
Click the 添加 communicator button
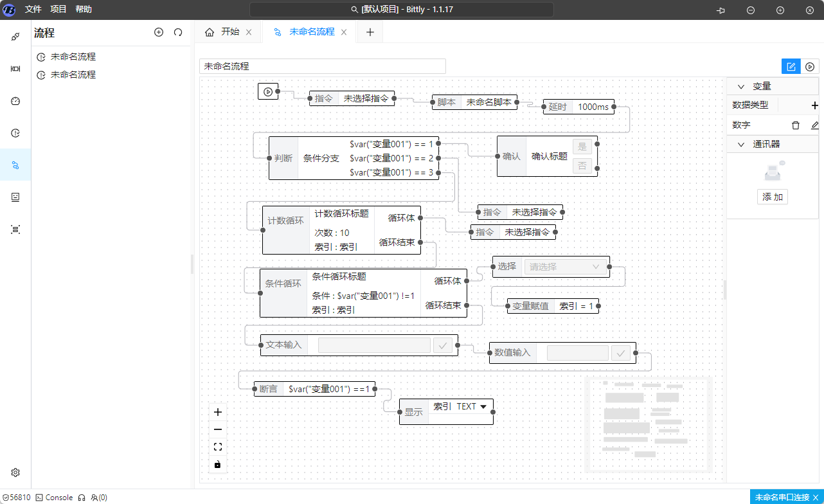tap(772, 197)
